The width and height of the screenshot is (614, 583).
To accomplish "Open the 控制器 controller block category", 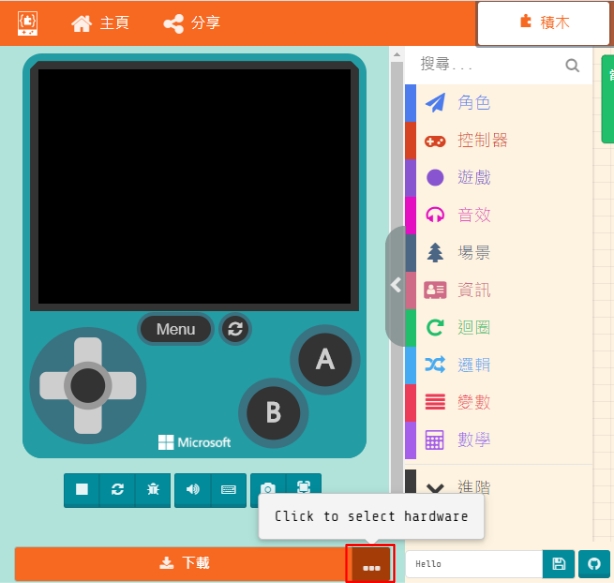I will click(482, 141).
